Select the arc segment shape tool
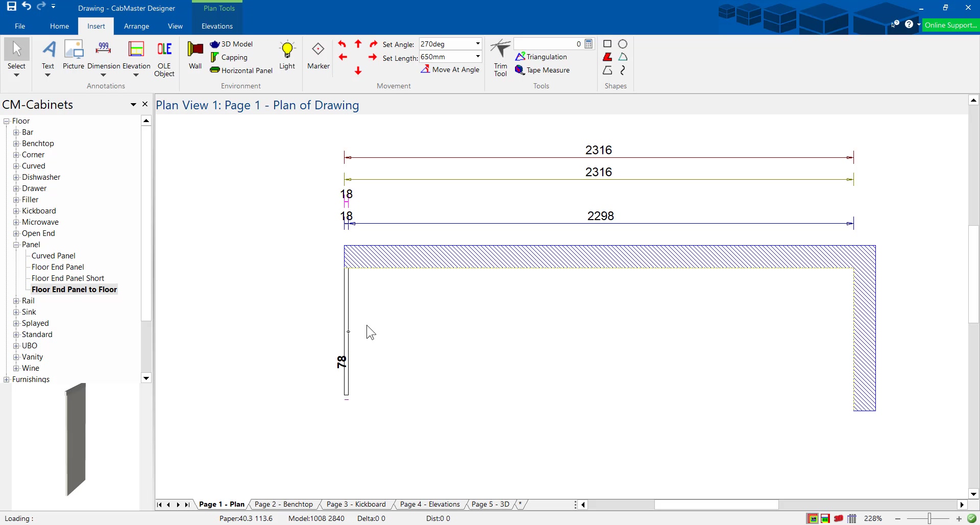This screenshot has width=980, height=525. 623,57
